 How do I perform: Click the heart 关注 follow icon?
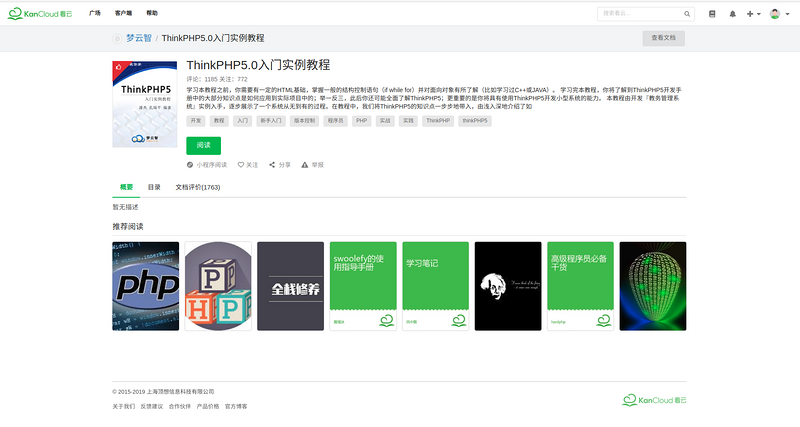pyautogui.click(x=241, y=165)
